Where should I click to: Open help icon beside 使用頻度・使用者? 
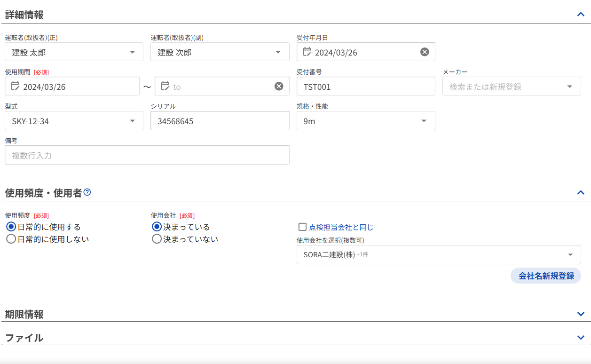click(87, 192)
